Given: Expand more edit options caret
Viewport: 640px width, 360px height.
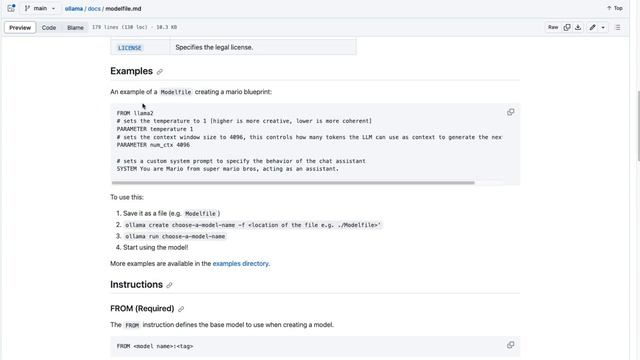Looking at the screenshot, I should 603,27.
